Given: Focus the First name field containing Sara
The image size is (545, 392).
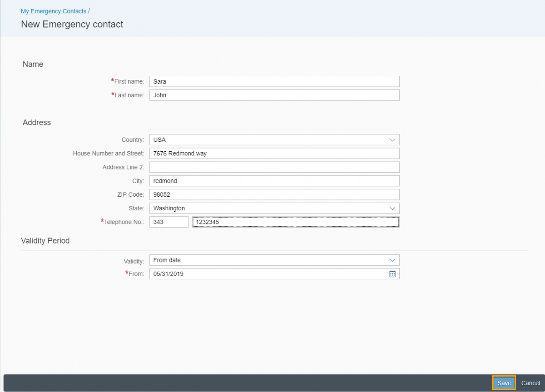Looking at the screenshot, I should [x=274, y=82].
